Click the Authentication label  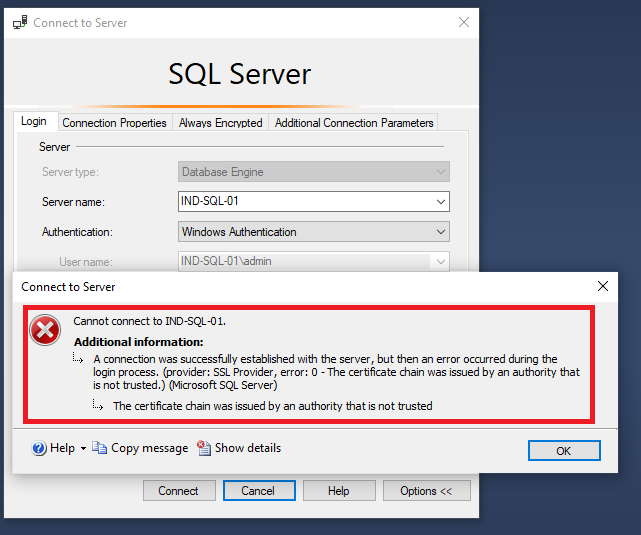click(77, 232)
